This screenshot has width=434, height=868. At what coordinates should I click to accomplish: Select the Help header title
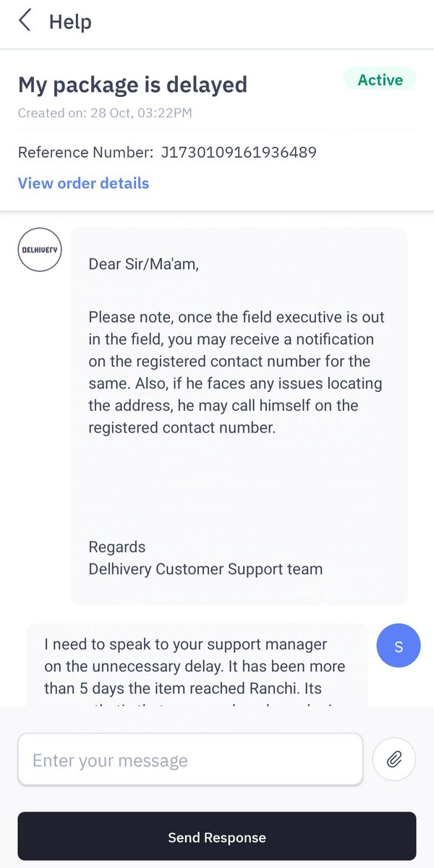tap(70, 22)
